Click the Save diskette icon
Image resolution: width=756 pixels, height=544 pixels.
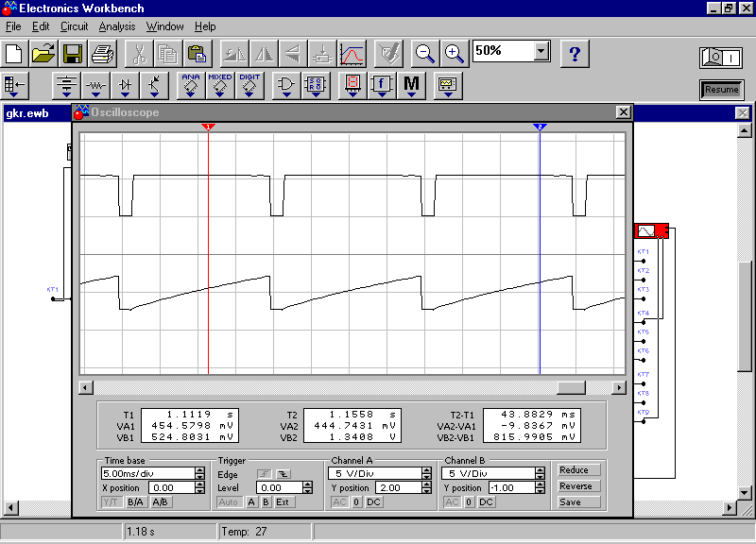tap(73, 53)
